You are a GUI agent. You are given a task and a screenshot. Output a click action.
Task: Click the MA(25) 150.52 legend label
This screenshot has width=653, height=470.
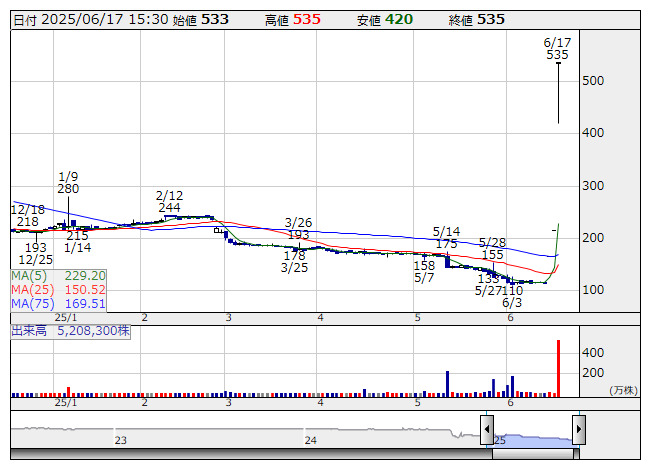[x=59, y=289]
